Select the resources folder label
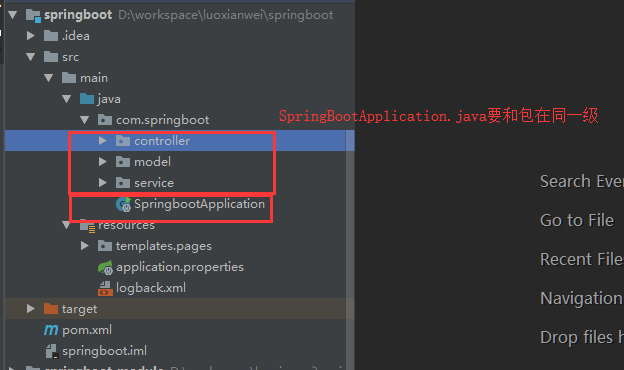 (127, 226)
